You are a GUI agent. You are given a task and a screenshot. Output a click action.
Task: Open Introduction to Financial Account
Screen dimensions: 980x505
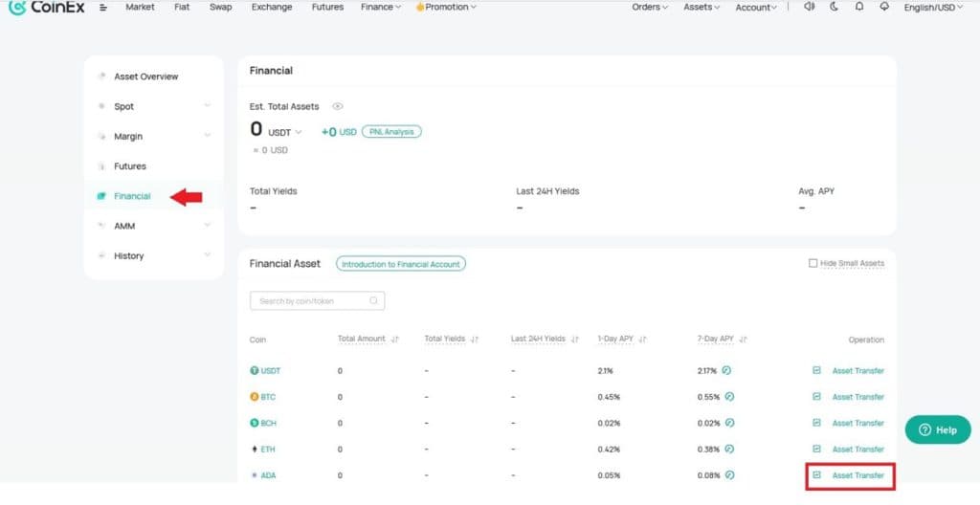[401, 264]
